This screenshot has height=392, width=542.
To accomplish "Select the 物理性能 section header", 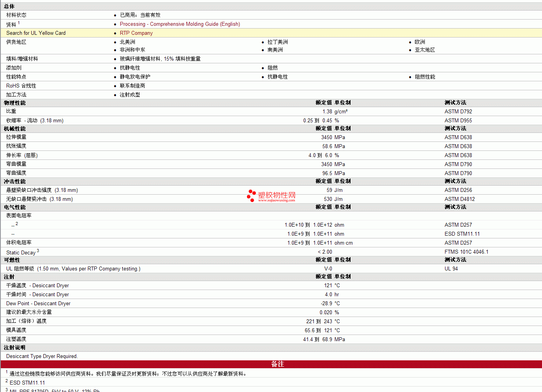I will pos(15,103).
